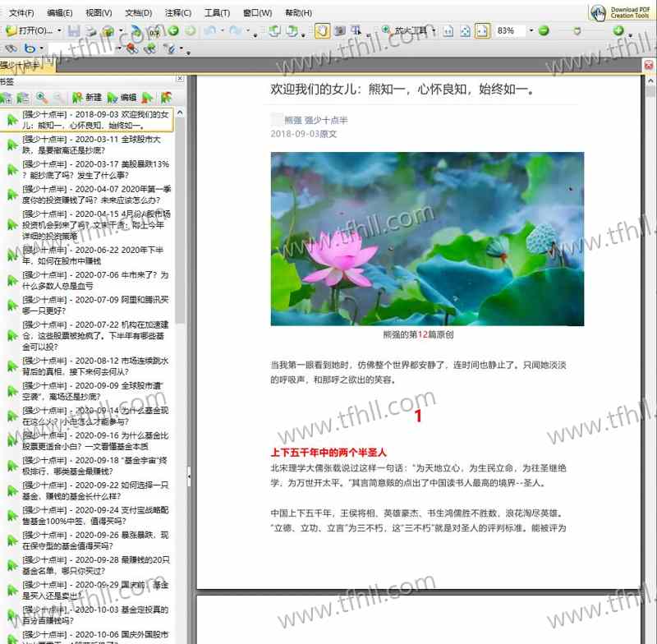Expand the 放大工具 dropdown arrow

434,31
